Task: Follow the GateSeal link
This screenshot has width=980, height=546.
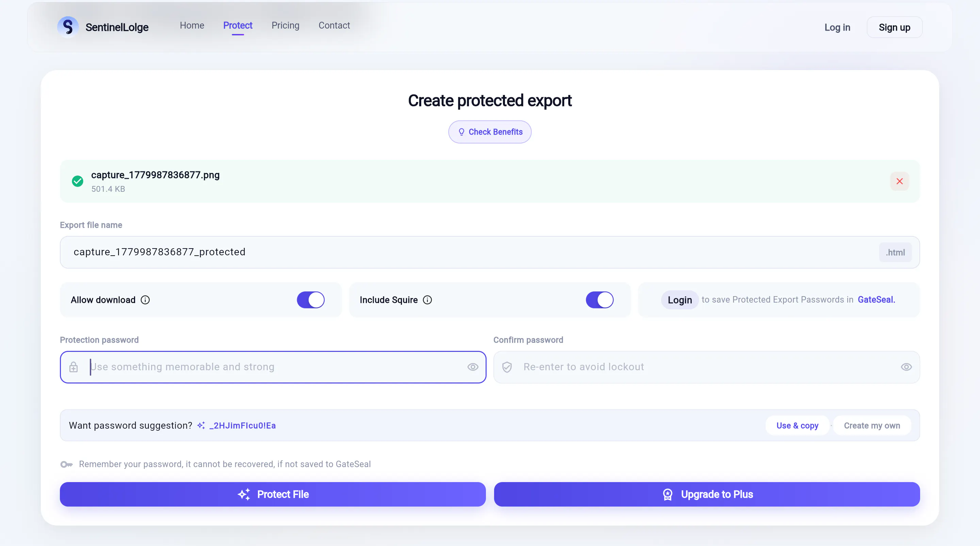Action: point(876,300)
